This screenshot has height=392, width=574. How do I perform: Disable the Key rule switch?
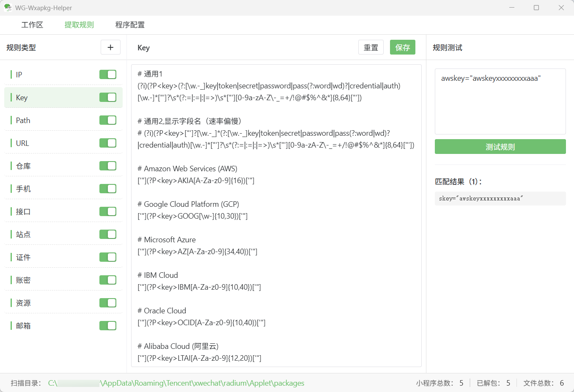tap(107, 97)
